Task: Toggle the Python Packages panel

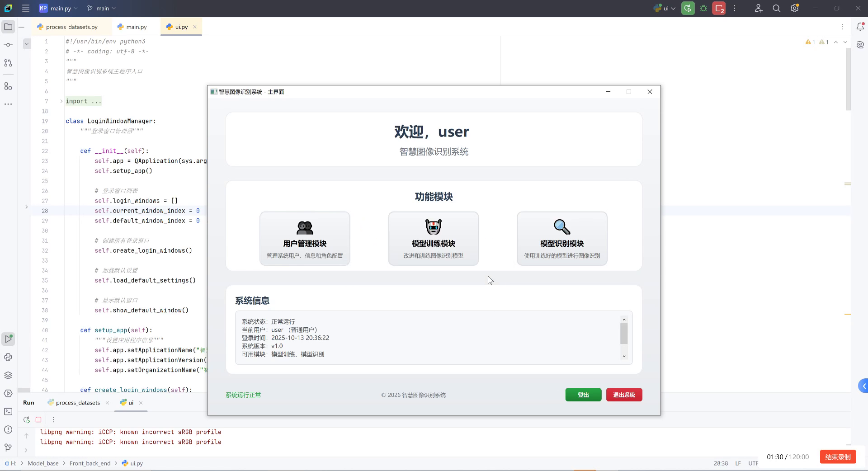Action: tap(8, 375)
